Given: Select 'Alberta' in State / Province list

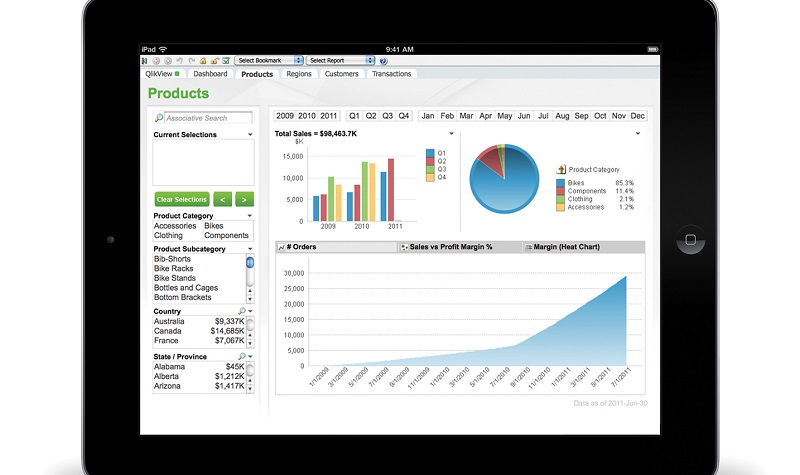Looking at the screenshot, I should [x=199, y=377].
